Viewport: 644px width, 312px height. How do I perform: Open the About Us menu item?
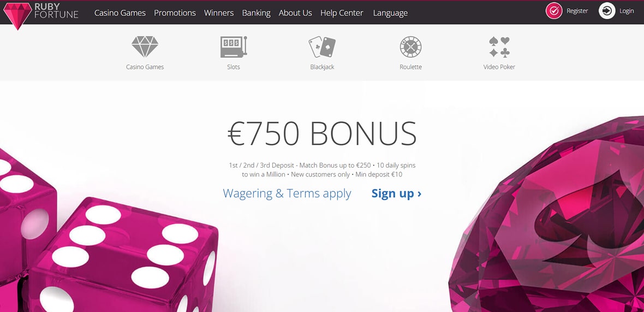pyautogui.click(x=295, y=13)
